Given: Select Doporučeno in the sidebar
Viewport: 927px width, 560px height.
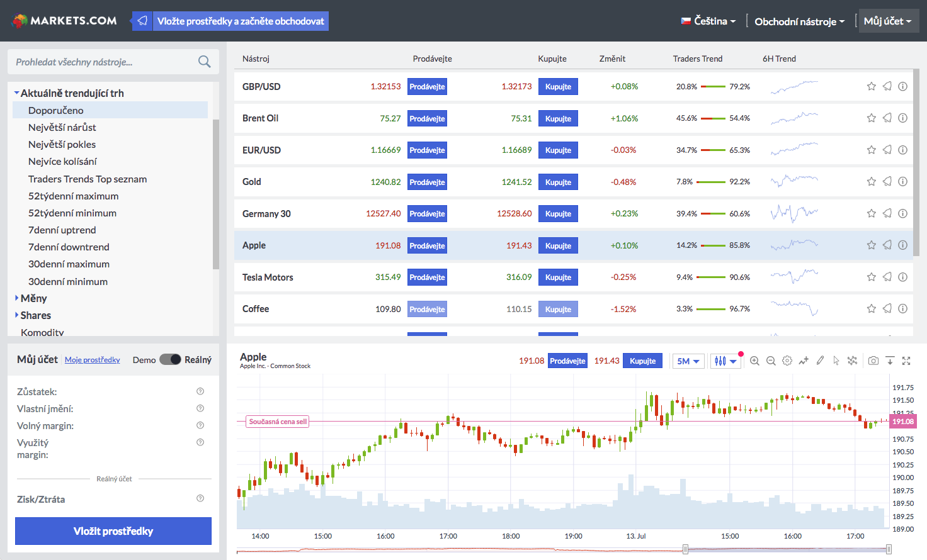Looking at the screenshot, I should [x=110, y=110].
